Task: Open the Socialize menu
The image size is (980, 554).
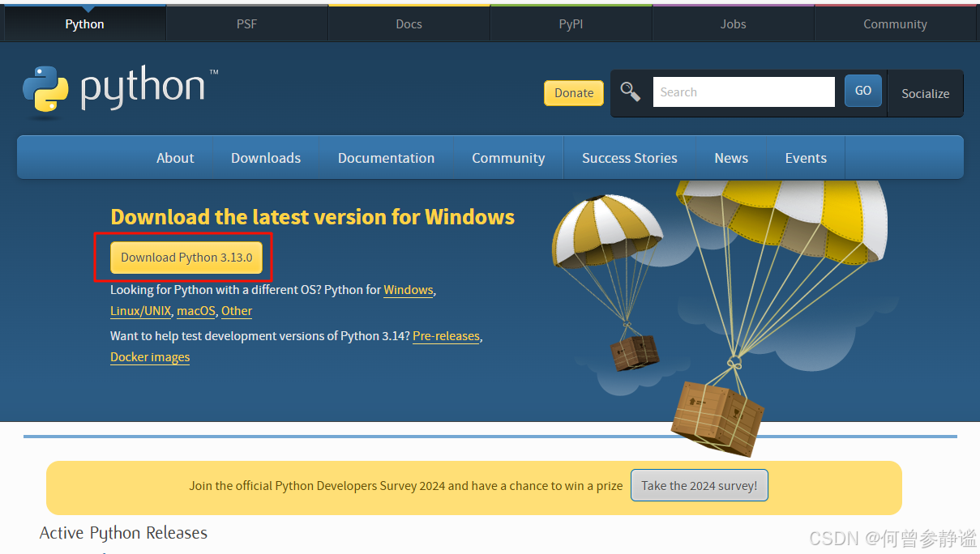Action: pos(925,93)
